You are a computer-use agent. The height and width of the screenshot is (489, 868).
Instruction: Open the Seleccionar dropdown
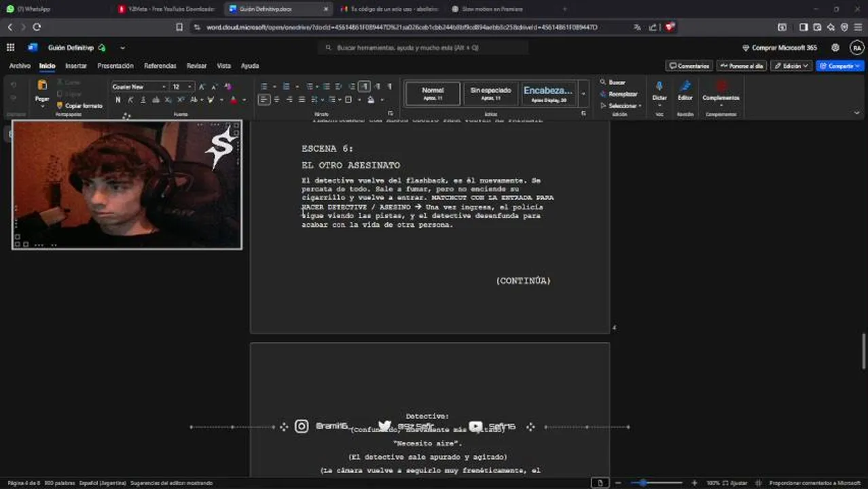click(x=621, y=106)
